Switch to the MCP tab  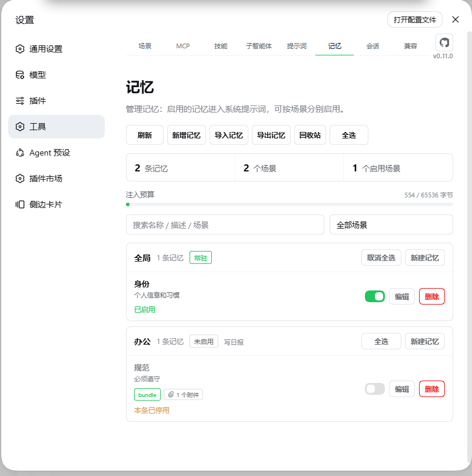(x=183, y=46)
